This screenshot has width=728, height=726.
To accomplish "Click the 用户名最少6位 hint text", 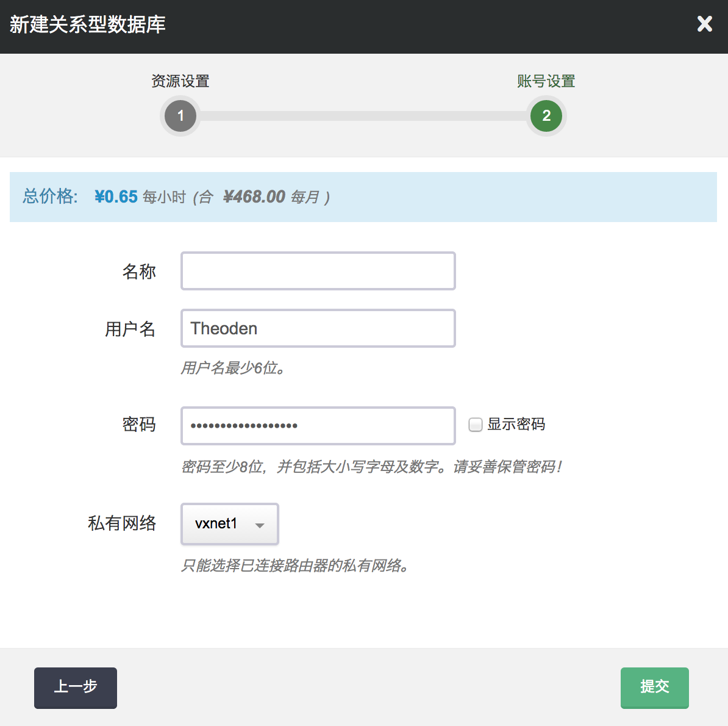I will coord(233,368).
